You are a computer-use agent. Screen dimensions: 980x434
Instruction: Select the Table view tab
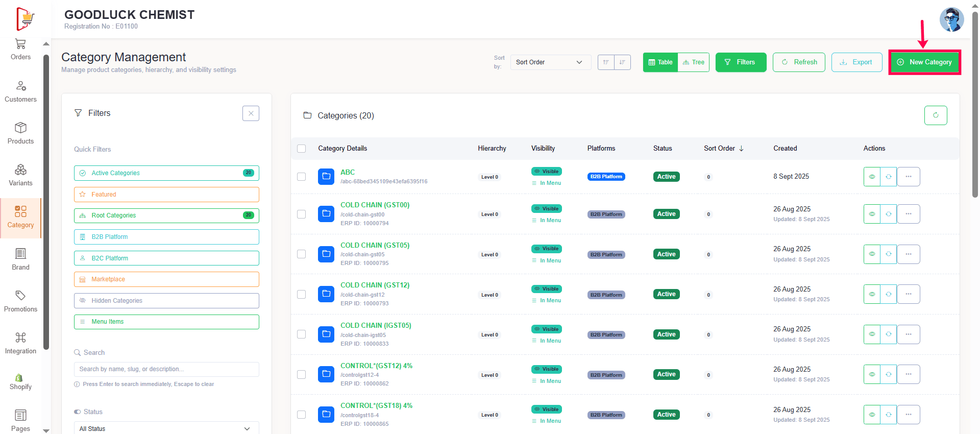point(660,62)
